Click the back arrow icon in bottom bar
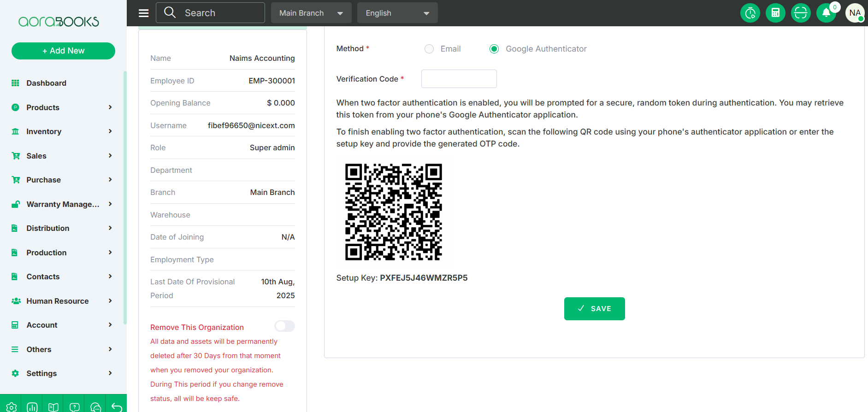Viewport: 868px width, 412px height. click(117, 407)
